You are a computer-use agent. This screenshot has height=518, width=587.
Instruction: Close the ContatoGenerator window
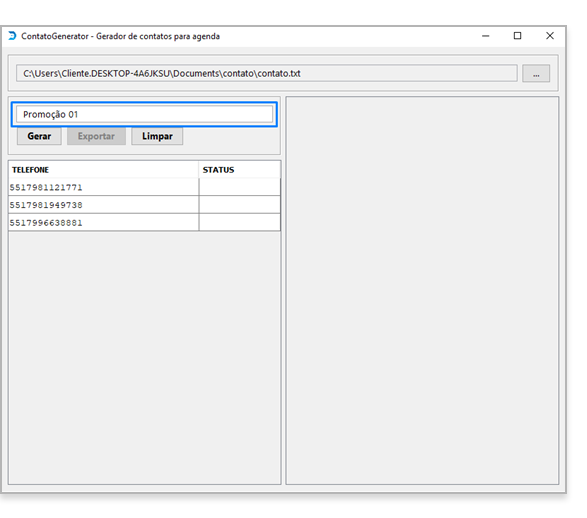[x=550, y=36]
